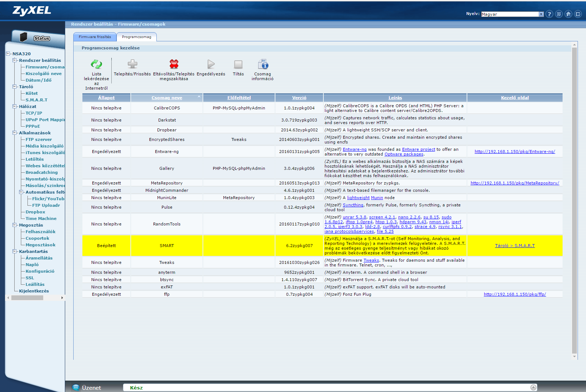Open Kiszolgáló neve in the sidebar

pyautogui.click(x=44, y=74)
